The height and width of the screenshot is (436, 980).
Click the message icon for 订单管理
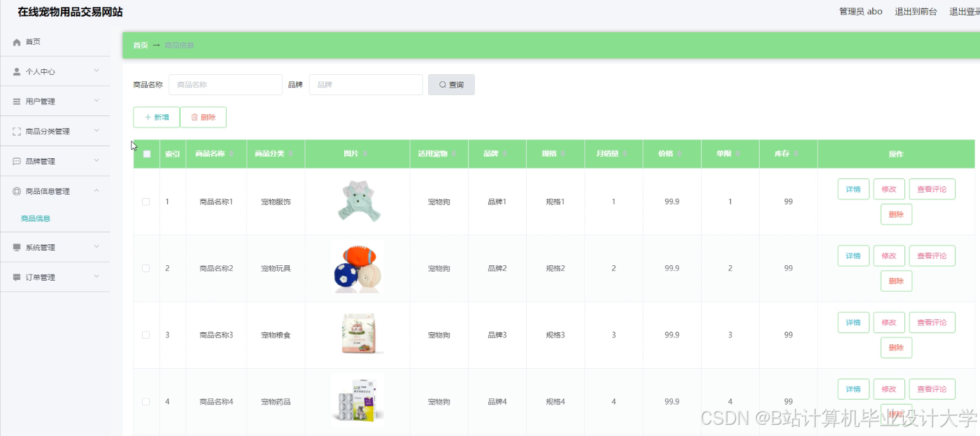pos(17,277)
